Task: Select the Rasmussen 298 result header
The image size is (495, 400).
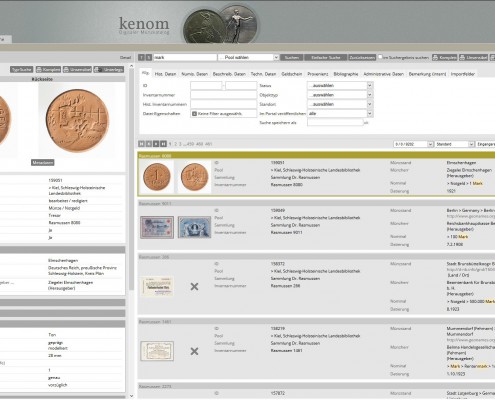Action: coord(316,257)
